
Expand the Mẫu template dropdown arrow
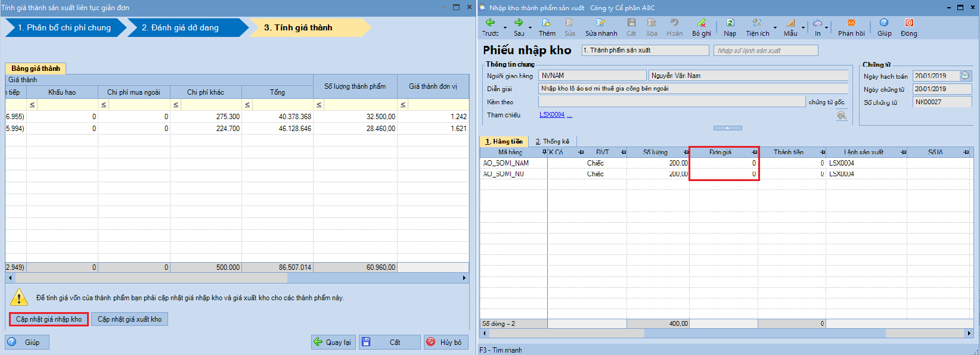click(x=803, y=27)
